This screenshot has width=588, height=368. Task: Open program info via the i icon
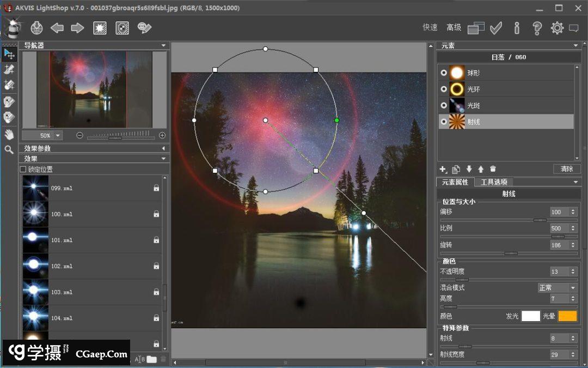point(517,28)
